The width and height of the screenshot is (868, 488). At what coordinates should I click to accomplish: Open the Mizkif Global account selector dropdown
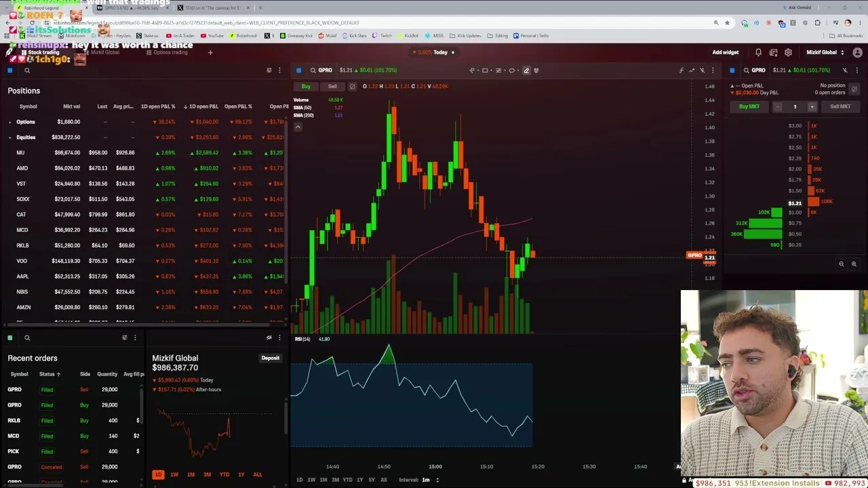coord(825,52)
